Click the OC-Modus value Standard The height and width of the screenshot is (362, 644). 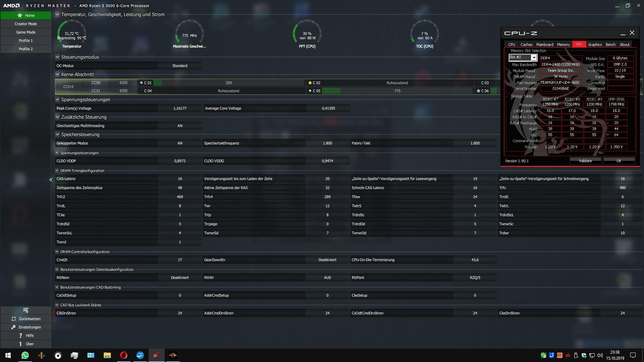tap(180, 66)
